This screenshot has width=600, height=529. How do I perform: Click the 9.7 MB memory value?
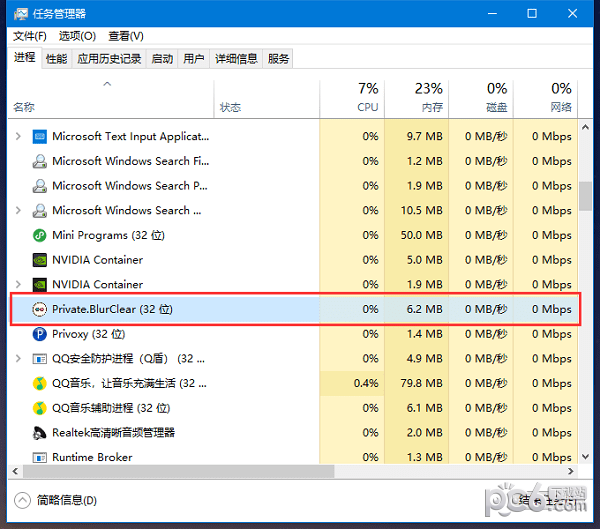425,137
